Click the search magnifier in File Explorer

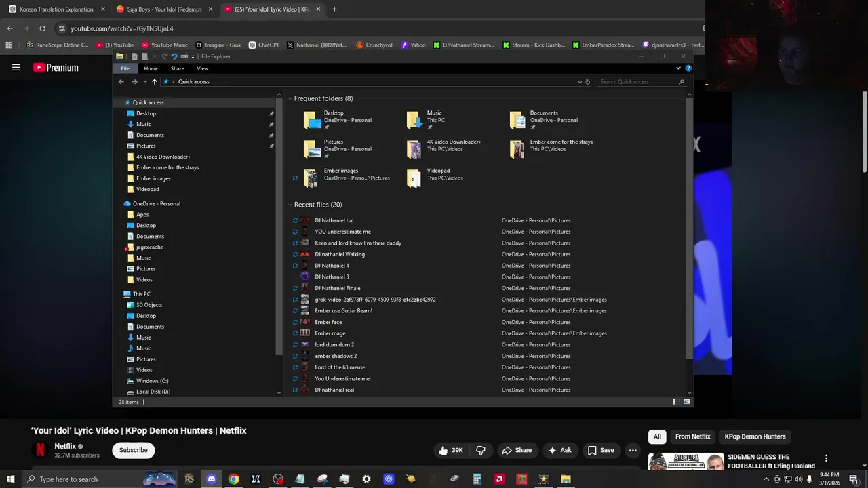[x=682, y=81]
